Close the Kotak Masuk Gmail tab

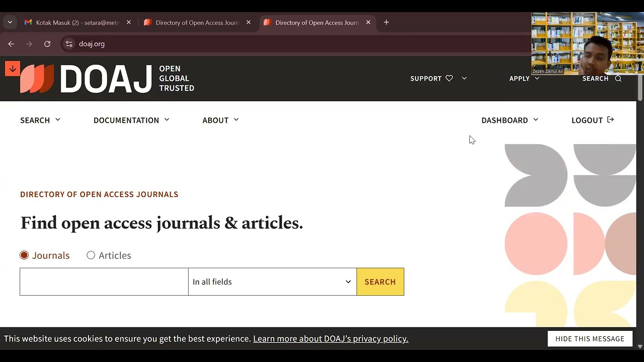tap(129, 22)
